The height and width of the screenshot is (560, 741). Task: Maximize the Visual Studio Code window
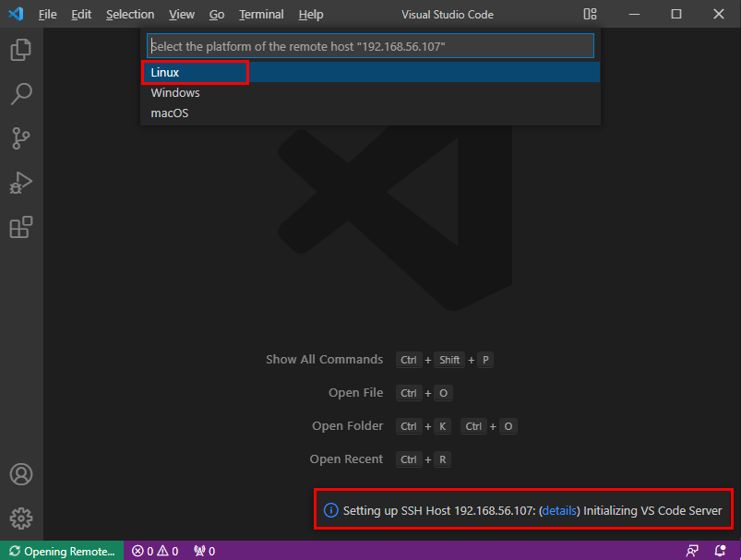pos(676,14)
